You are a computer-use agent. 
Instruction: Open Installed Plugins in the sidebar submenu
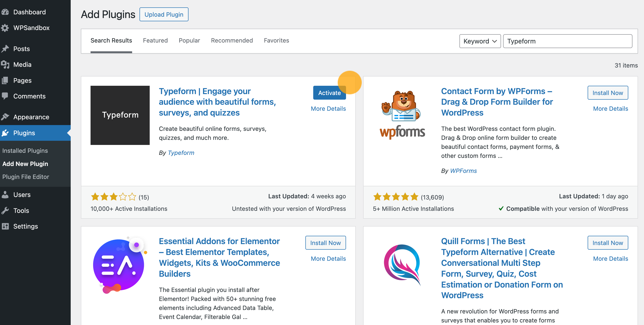[25, 151]
